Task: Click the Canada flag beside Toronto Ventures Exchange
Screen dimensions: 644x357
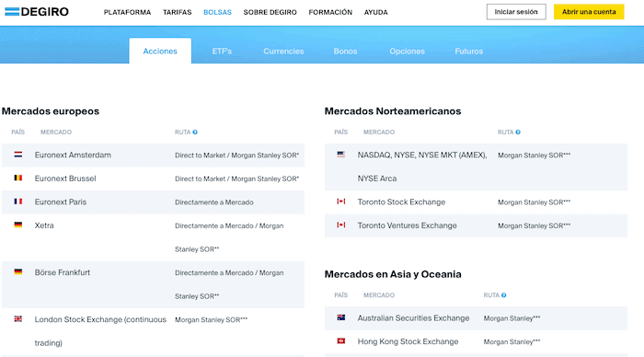Action: click(341, 225)
